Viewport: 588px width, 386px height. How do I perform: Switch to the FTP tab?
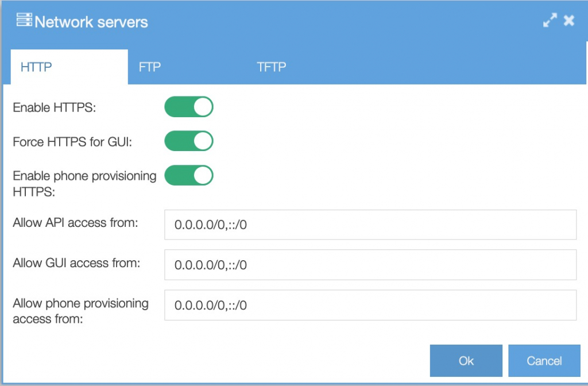(x=150, y=67)
